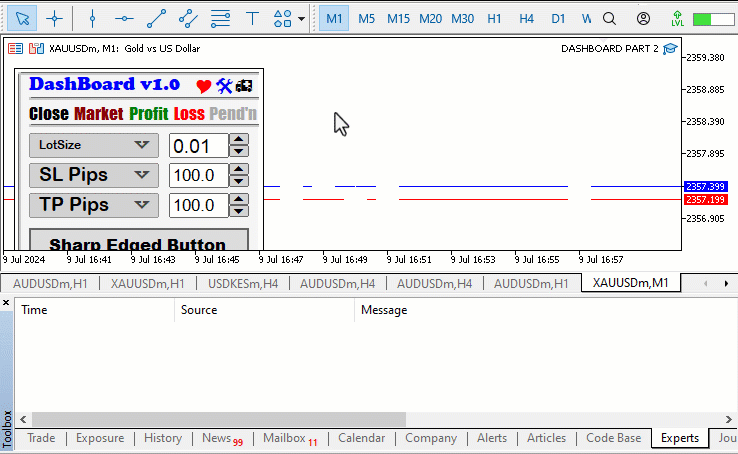The height and width of the screenshot is (454, 738).
Task: Click the SL Pips 100.0 field
Action: 199,175
